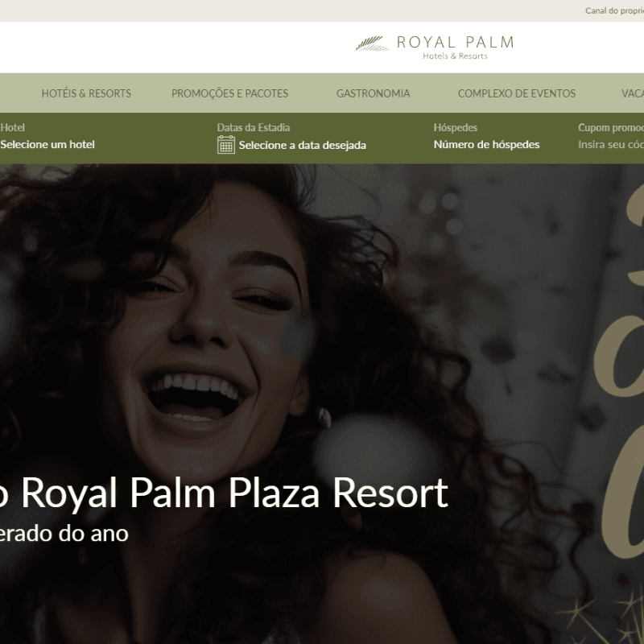Image resolution: width=644 pixels, height=644 pixels.
Task: Click the Hóspedes field label
Action: [456, 128]
